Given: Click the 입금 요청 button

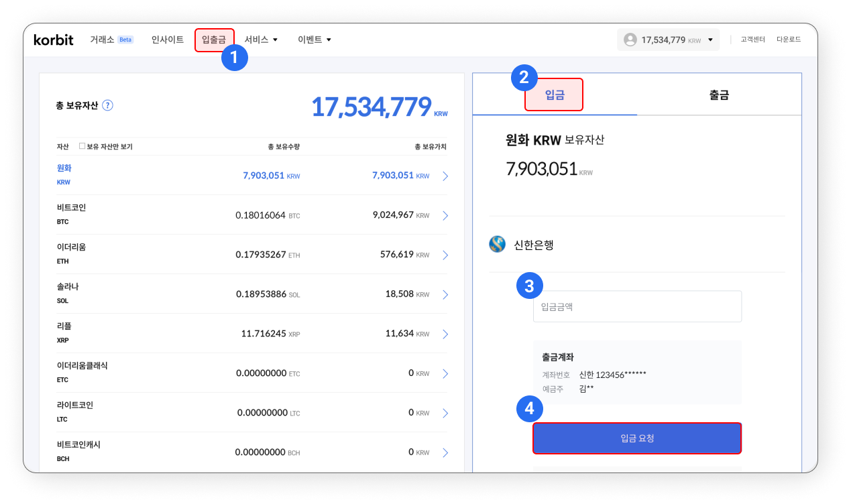Looking at the screenshot, I should click(637, 438).
